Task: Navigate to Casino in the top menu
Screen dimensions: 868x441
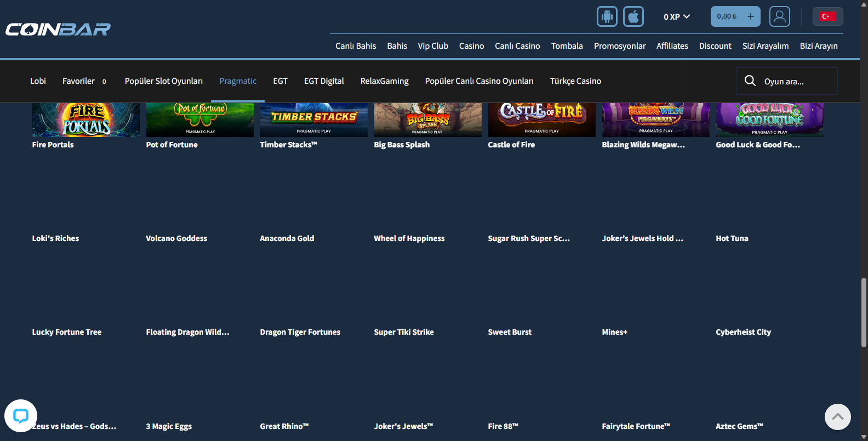Action: pyautogui.click(x=472, y=46)
